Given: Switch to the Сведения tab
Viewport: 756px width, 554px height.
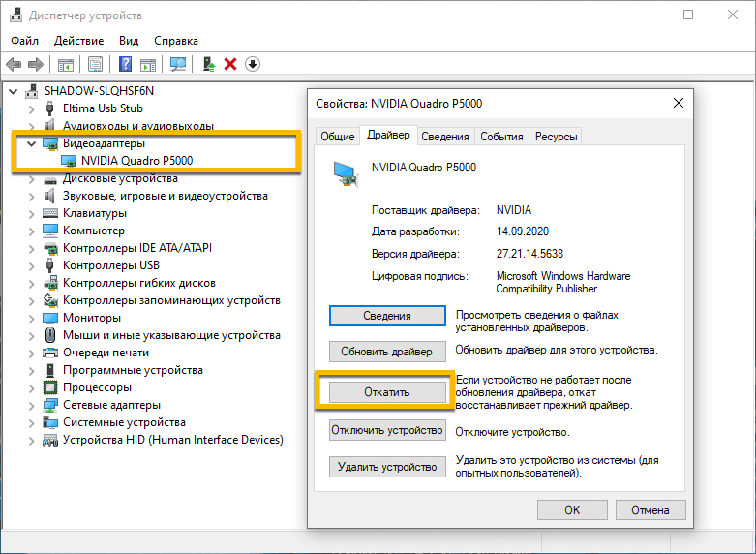Looking at the screenshot, I should [445, 137].
